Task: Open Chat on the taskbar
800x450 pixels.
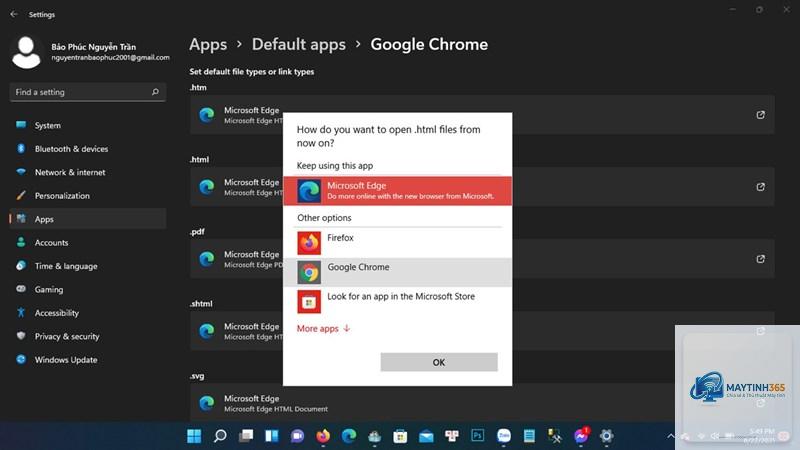Action: 297,436
